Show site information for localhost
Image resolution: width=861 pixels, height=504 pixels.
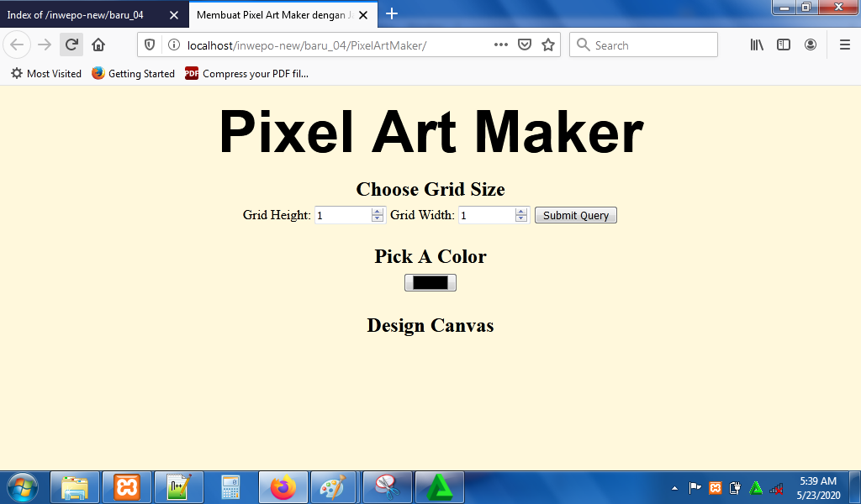[173, 45]
